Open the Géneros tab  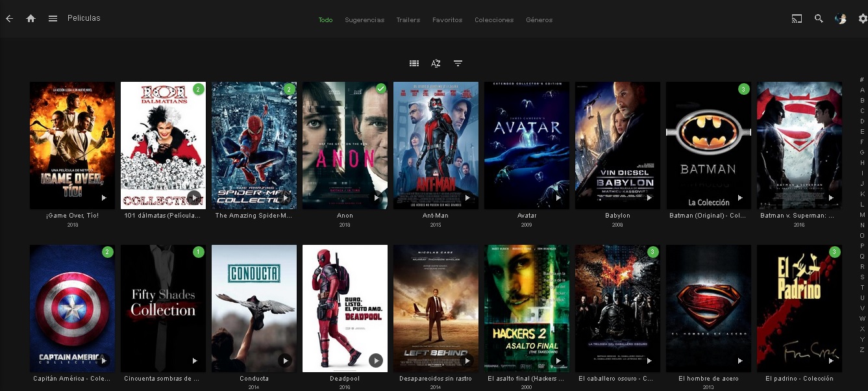coord(539,20)
